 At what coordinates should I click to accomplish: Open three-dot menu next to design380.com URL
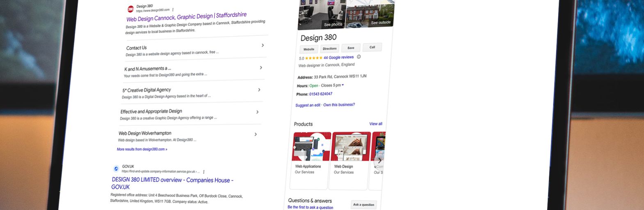point(173,9)
